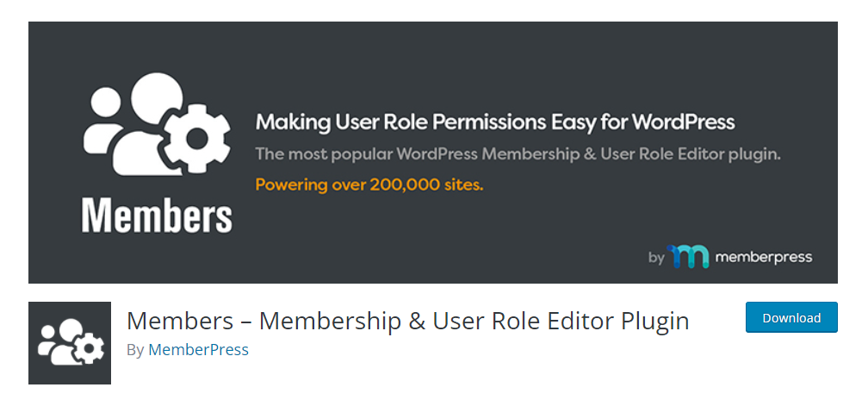The width and height of the screenshot is (868, 400).
Task: Click the small left person silhouette in banner
Action: pyautogui.click(x=103, y=122)
